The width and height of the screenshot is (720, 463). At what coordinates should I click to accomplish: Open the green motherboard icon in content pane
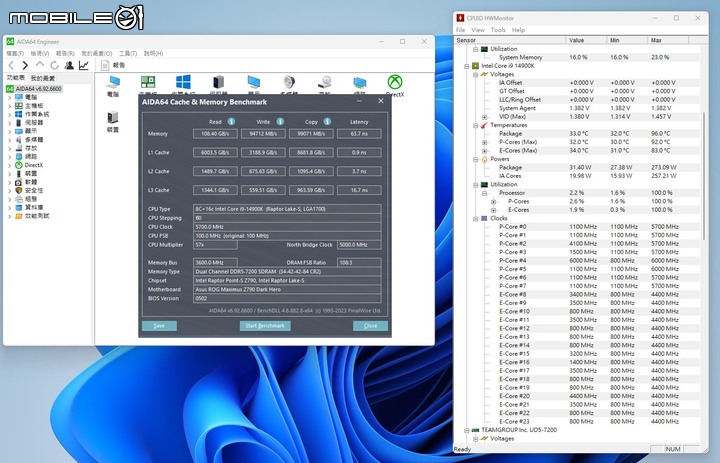click(148, 82)
